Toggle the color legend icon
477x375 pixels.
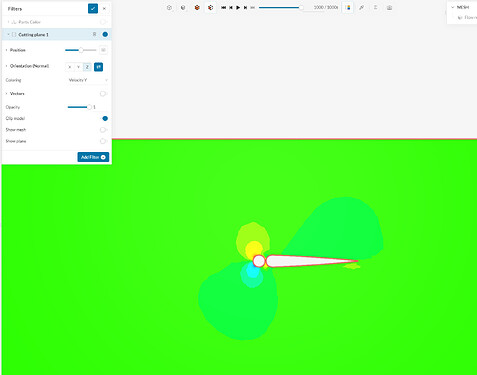pyautogui.click(x=348, y=7)
